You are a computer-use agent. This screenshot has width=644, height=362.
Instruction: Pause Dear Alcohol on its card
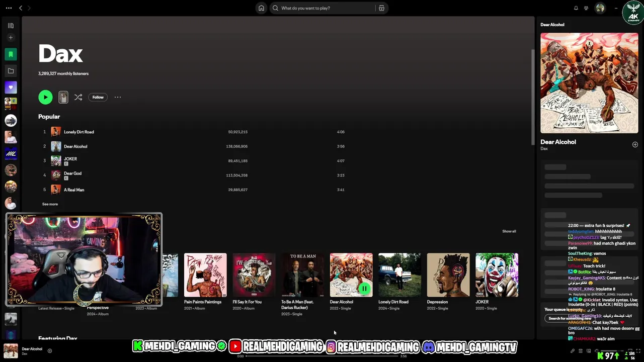coord(364,289)
